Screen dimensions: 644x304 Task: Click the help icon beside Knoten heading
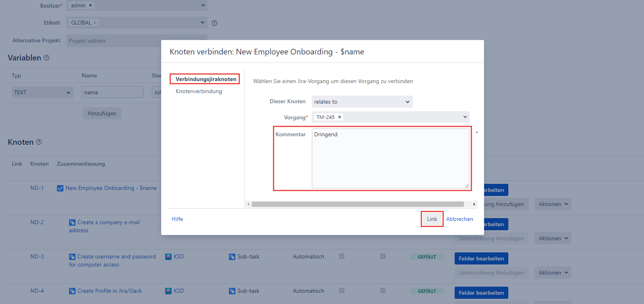coord(39,142)
